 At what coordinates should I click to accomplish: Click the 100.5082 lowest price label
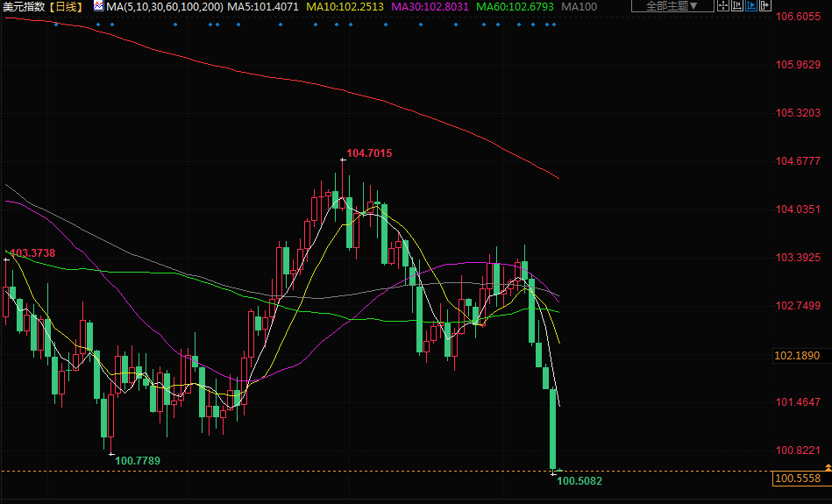pos(580,481)
